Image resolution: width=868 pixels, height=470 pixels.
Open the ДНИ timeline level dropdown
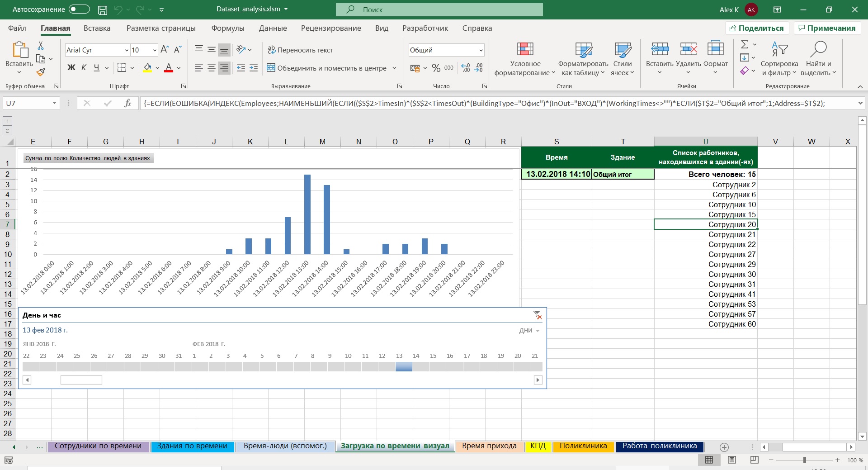pyautogui.click(x=529, y=331)
